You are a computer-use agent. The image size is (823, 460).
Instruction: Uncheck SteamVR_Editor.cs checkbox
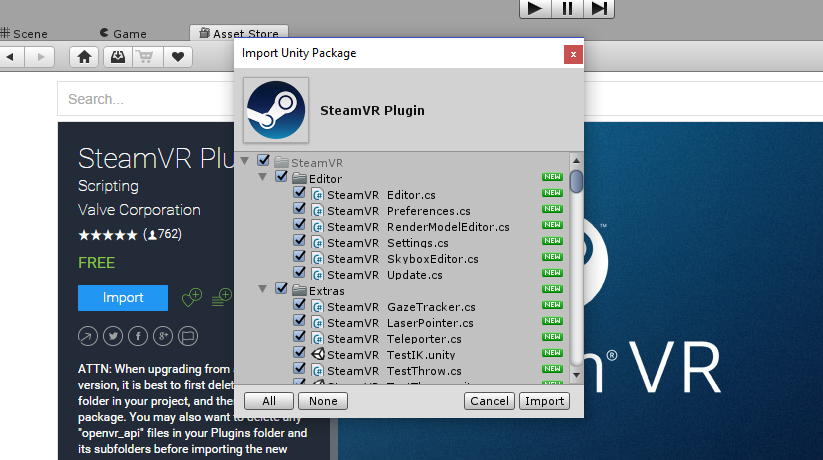[x=300, y=193]
